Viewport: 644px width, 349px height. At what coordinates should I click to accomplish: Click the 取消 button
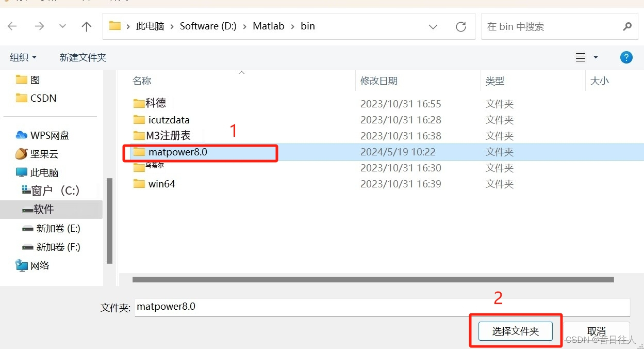tap(596, 331)
